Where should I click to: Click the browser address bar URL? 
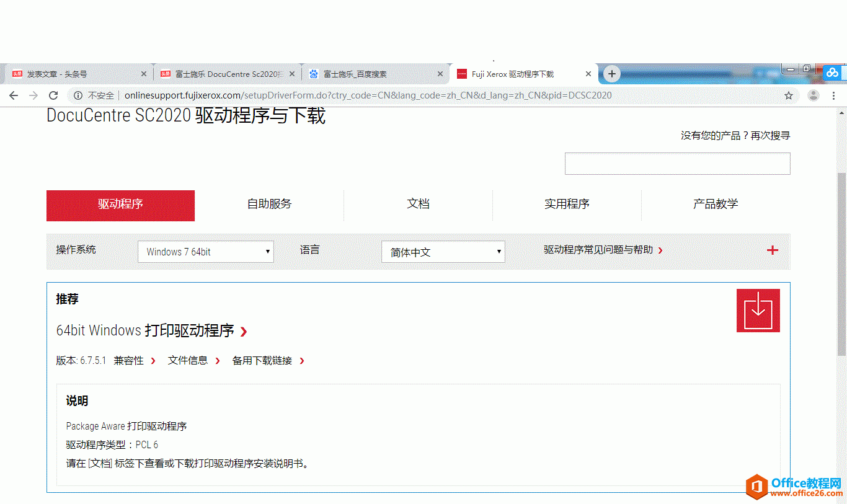click(368, 95)
